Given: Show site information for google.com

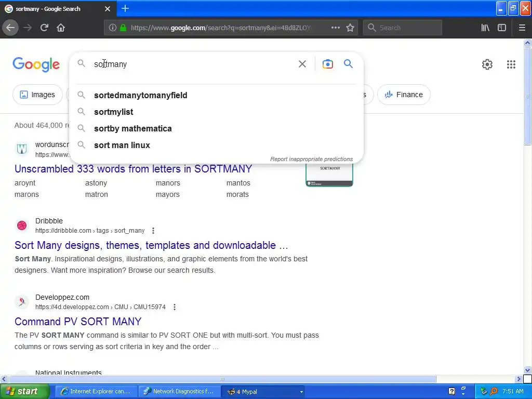Looking at the screenshot, I should (x=113, y=28).
